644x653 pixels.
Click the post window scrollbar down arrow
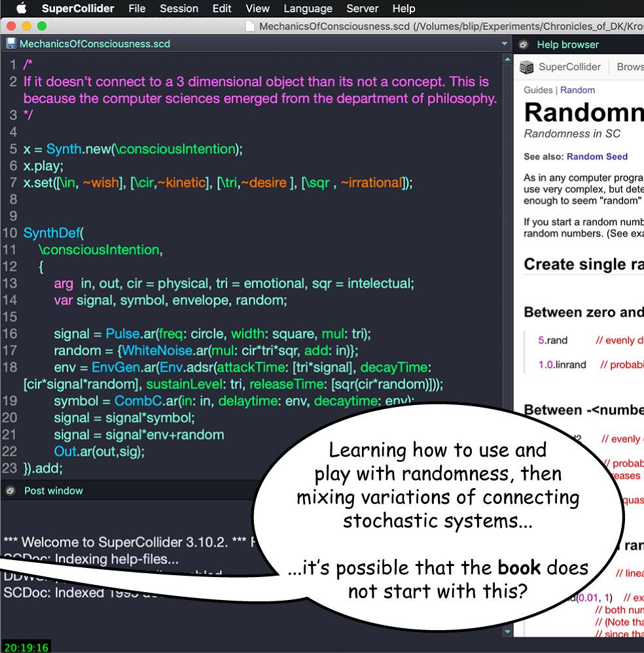coord(507,631)
